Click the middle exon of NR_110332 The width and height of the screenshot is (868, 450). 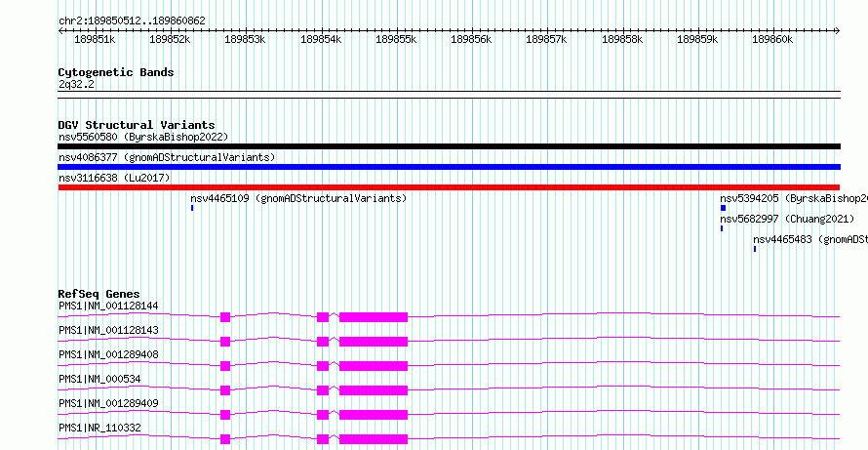(323, 439)
